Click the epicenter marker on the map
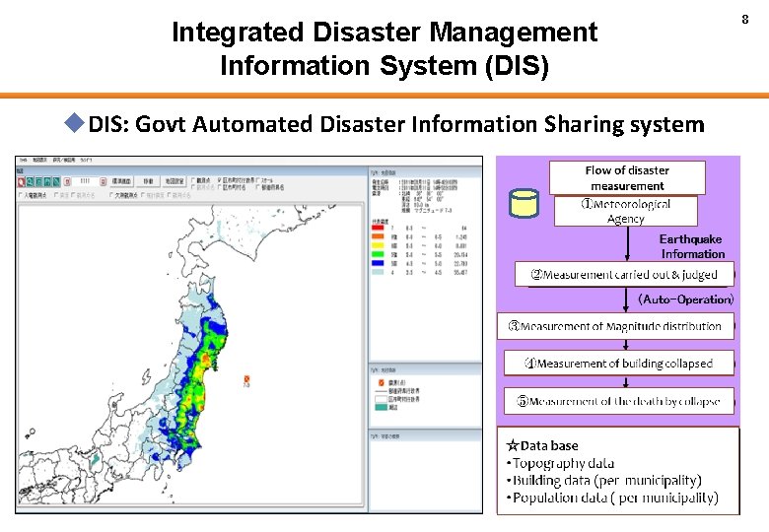This screenshot has height=532, width=769. click(x=246, y=378)
